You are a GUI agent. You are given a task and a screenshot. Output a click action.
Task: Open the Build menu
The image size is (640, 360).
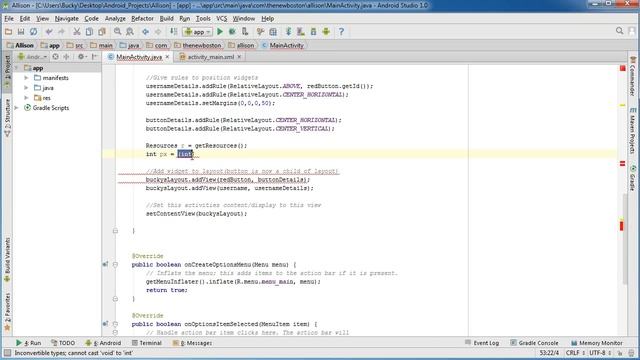(166, 18)
